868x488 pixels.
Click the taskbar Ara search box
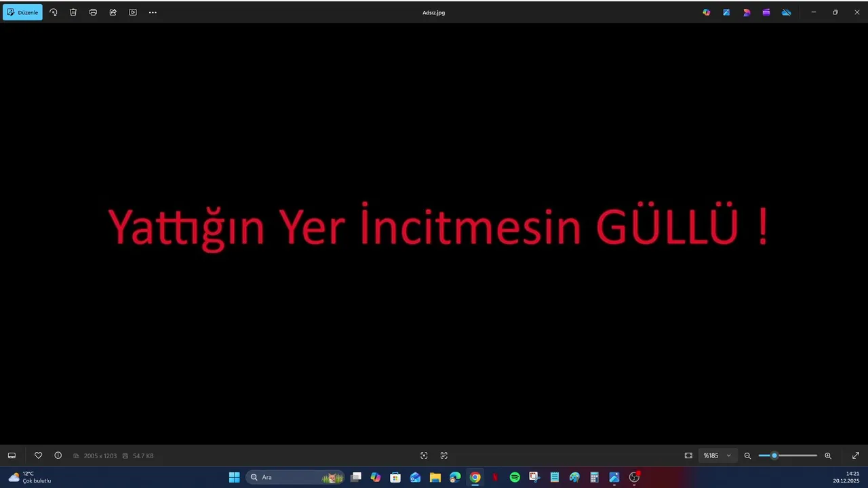[x=296, y=477]
